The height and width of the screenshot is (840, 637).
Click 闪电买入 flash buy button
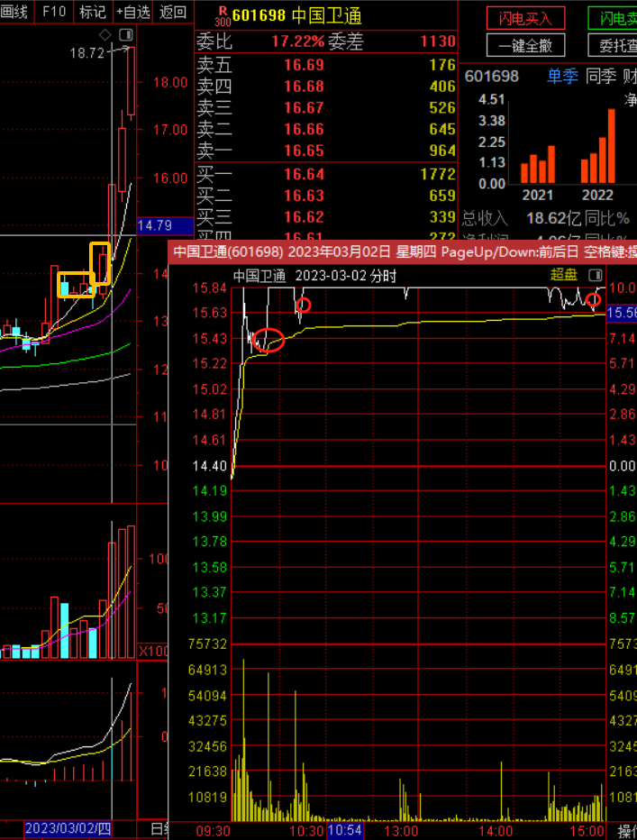click(x=525, y=18)
